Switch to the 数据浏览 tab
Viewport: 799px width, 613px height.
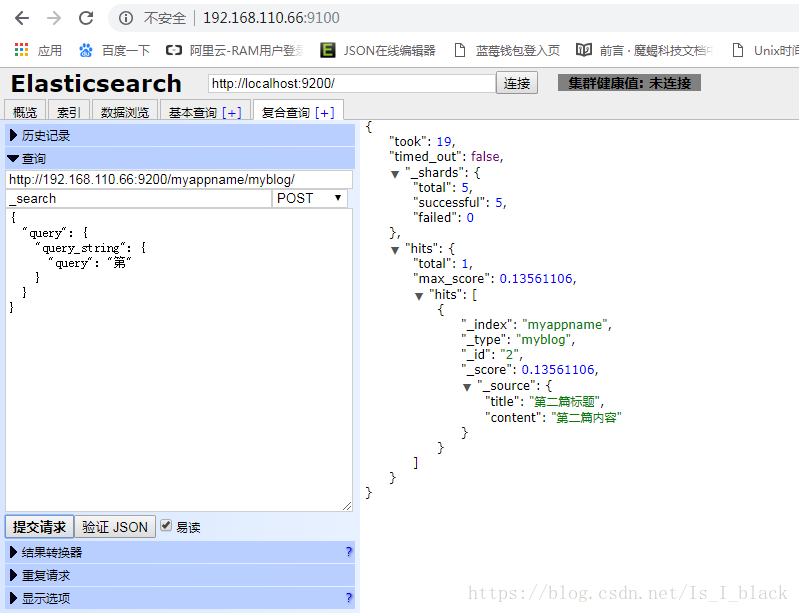[x=125, y=112]
